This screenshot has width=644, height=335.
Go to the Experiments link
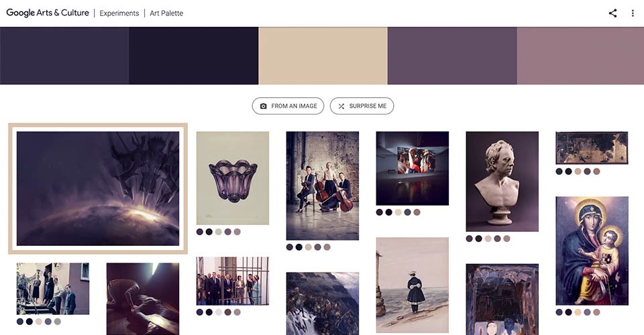119,13
